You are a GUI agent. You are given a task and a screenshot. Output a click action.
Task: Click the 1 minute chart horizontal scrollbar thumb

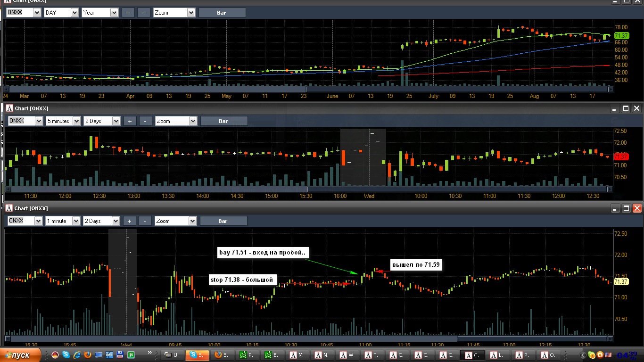click(x=532, y=338)
